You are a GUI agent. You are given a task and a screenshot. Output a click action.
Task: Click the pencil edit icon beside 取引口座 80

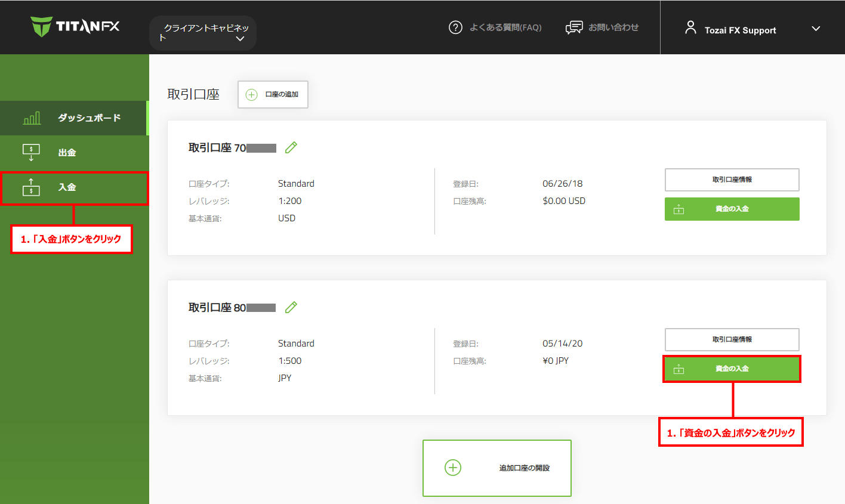click(291, 307)
